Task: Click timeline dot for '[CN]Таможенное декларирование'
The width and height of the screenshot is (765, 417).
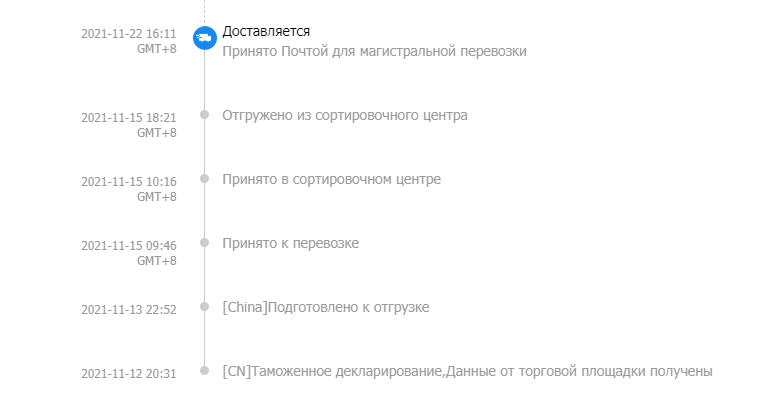Action: pyautogui.click(x=204, y=370)
